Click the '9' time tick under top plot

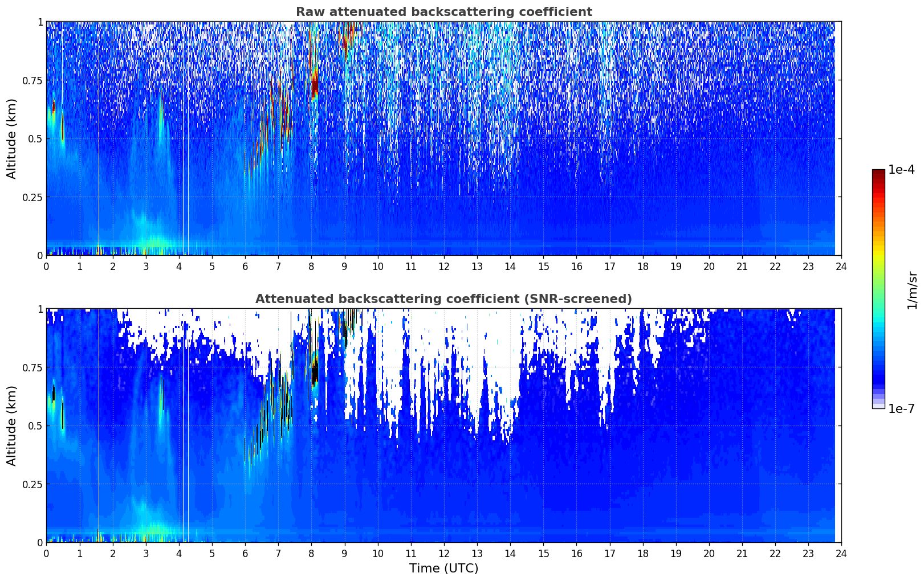(344, 267)
